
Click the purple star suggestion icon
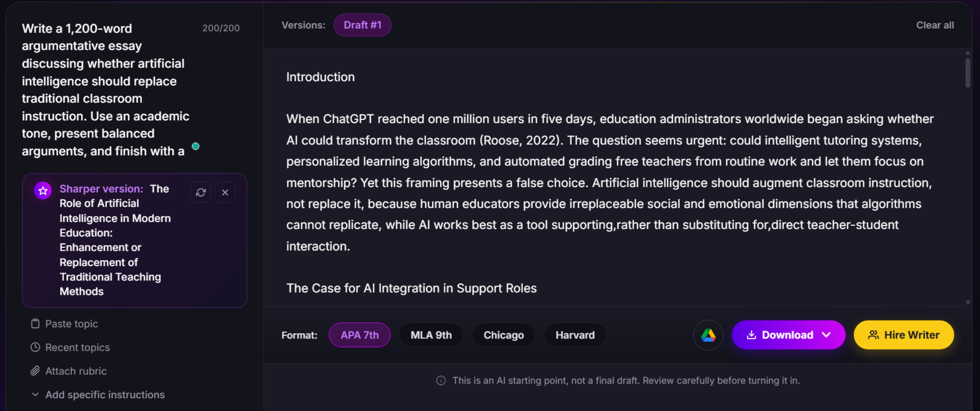pos(43,190)
